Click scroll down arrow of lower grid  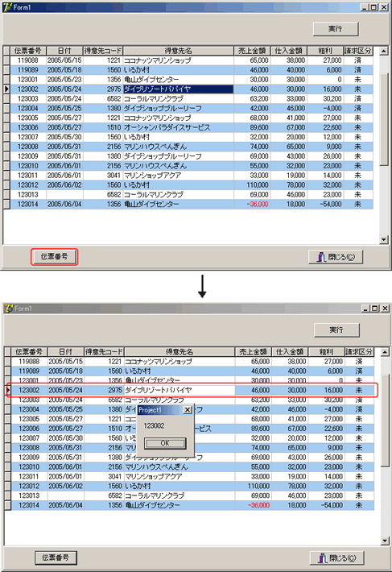[x=385, y=541]
